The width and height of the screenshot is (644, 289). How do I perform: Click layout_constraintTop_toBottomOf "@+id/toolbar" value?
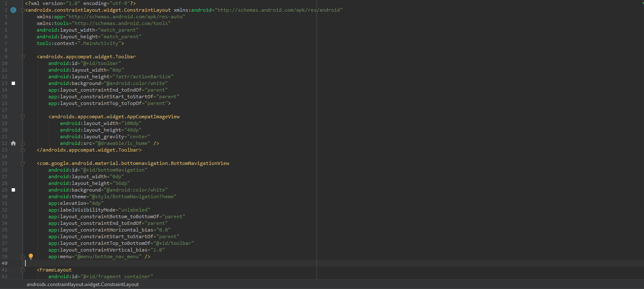click(x=173, y=243)
